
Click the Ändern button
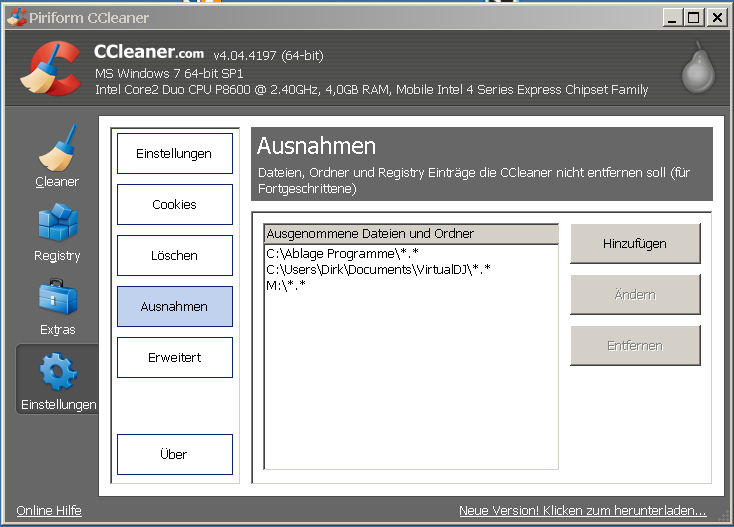coord(635,294)
